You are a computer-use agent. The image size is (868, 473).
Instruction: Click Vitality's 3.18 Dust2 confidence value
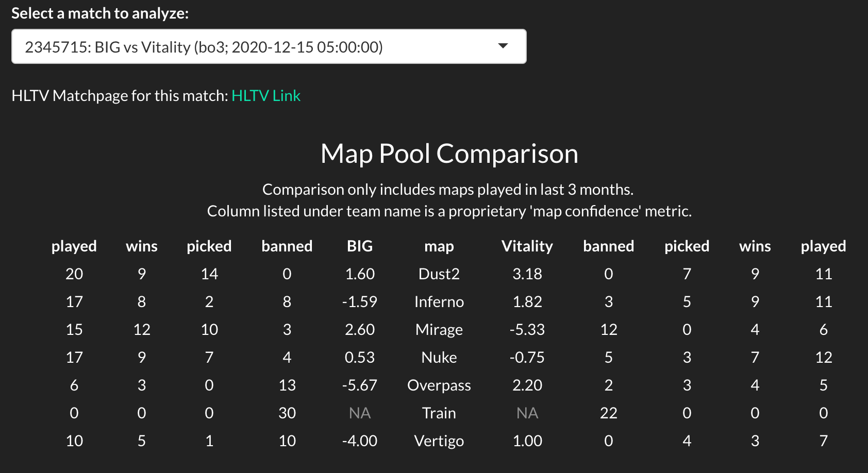pos(527,274)
